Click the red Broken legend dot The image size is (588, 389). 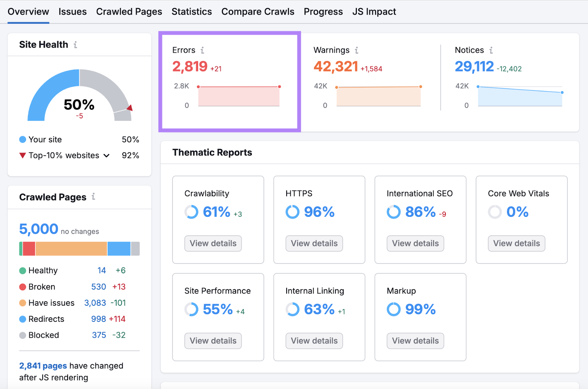pyautogui.click(x=22, y=287)
